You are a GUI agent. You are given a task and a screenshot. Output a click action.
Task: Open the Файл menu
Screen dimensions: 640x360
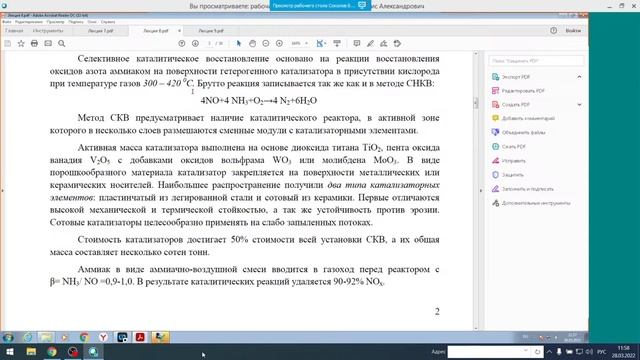(7, 22)
